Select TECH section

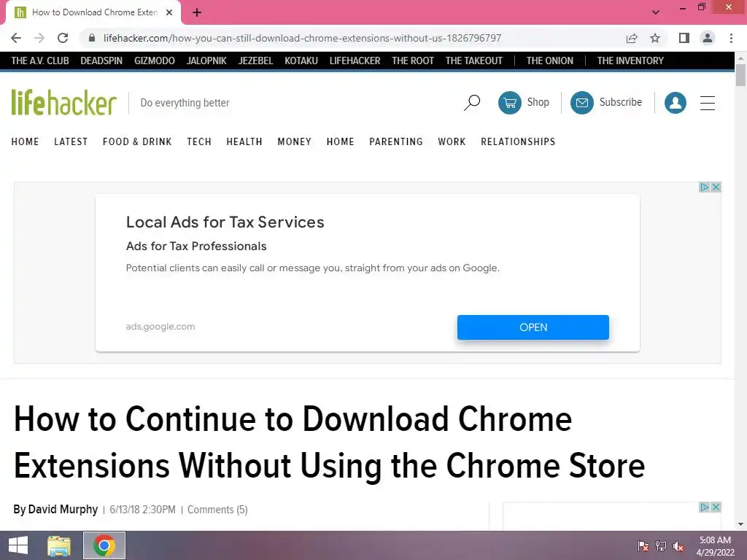point(199,141)
